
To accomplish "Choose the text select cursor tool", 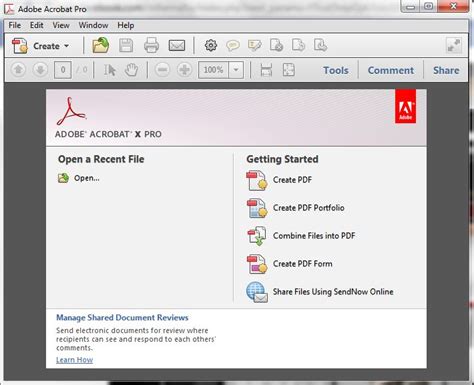I will click(109, 70).
